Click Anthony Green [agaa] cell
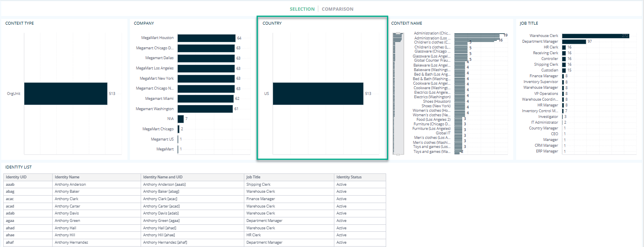644x247 pixels. [192, 221]
